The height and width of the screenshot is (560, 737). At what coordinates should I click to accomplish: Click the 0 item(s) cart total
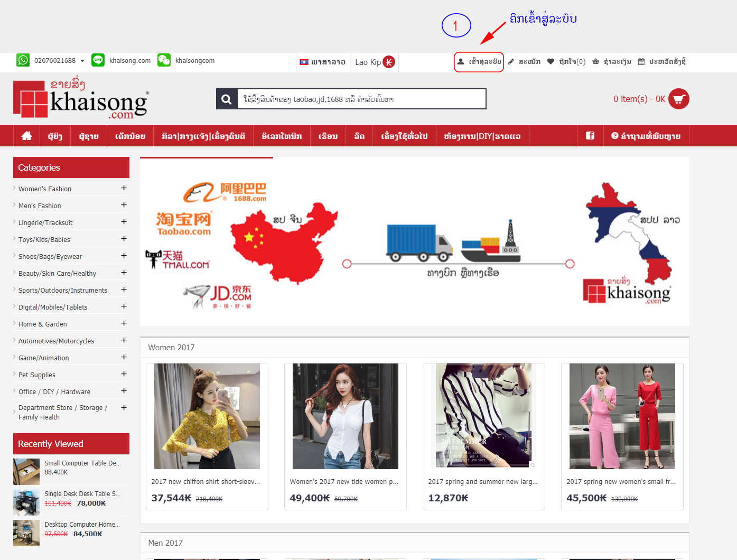point(639,99)
